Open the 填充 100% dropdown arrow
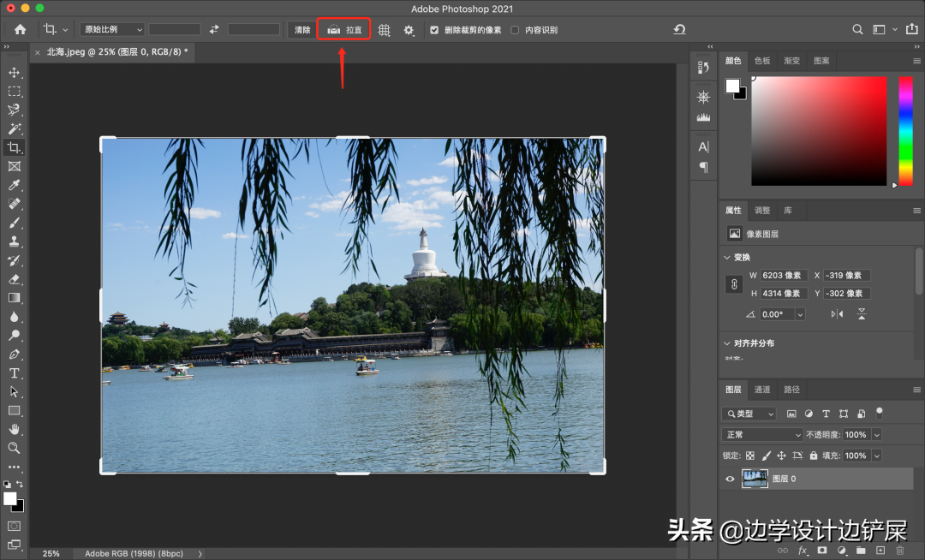This screenshot has height=560, width=925. 877,456
